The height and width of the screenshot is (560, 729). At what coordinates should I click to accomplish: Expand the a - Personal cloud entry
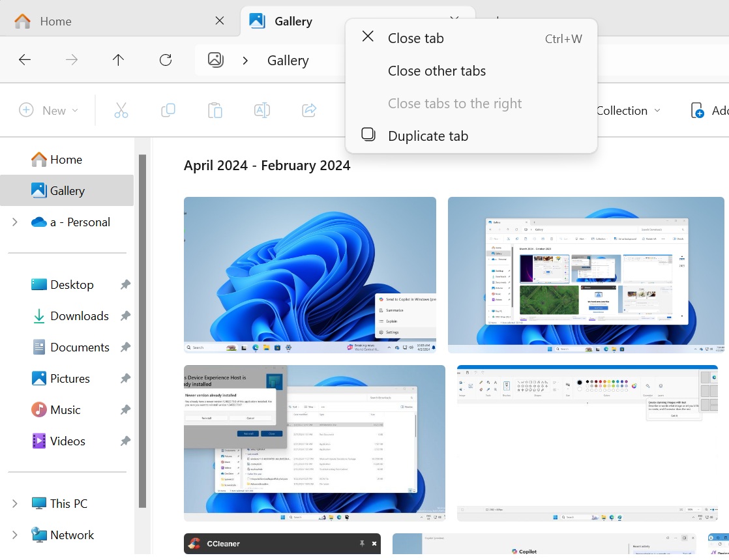pos(14,222)
